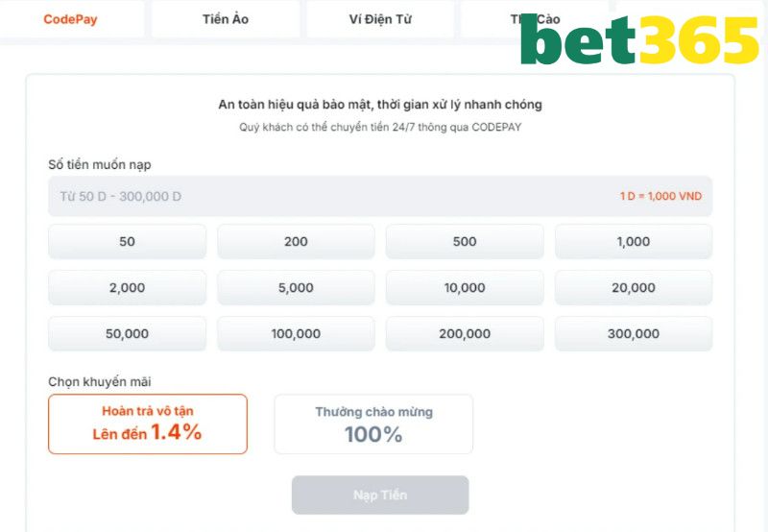Choose the Thưởng chào mừng 100% promotion

(x=373, y=423)
